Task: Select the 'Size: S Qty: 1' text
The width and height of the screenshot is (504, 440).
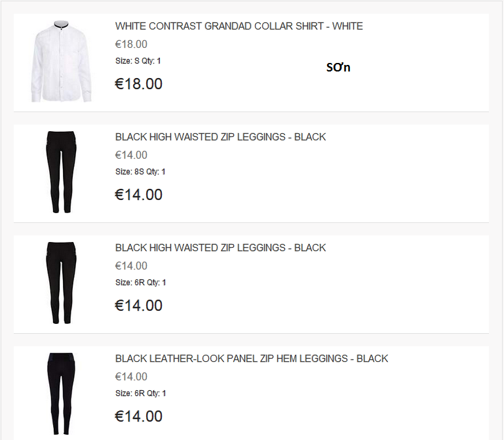Action: pyautogui.click(x=138, y=61)
